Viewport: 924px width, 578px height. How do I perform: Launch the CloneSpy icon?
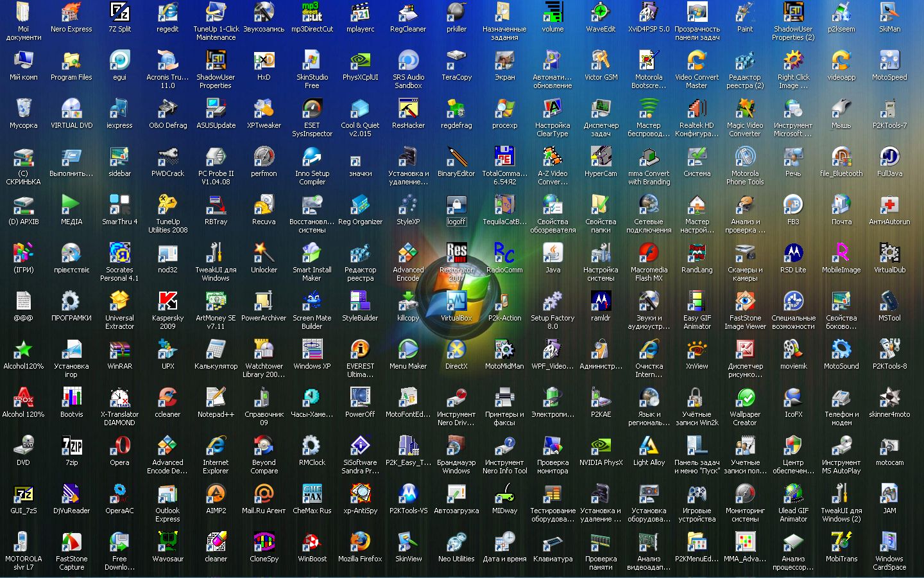click(264, 541)
